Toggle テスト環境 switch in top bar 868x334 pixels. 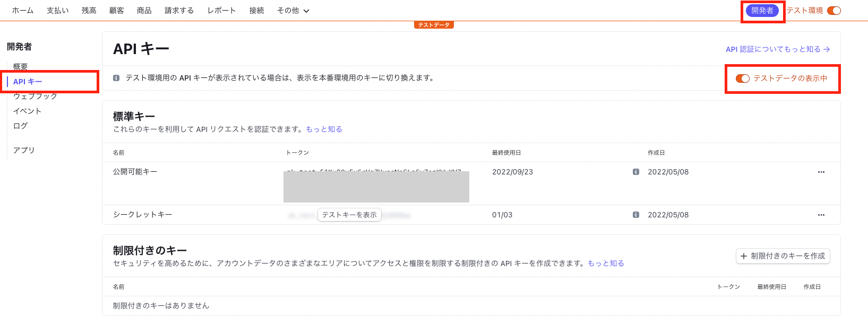[x=833, y=11]
